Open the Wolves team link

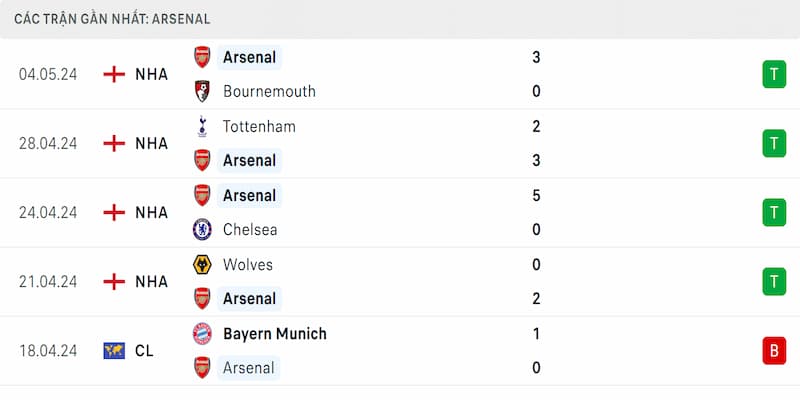point(248,265)
